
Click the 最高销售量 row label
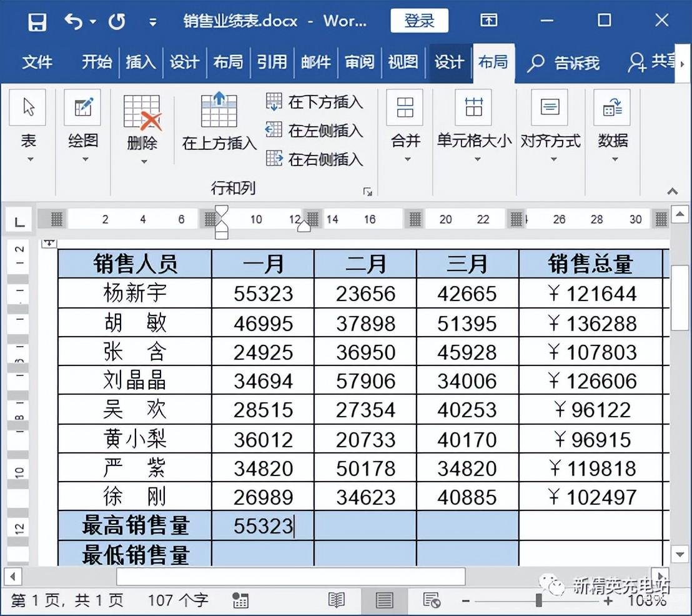tap(135, 525)
